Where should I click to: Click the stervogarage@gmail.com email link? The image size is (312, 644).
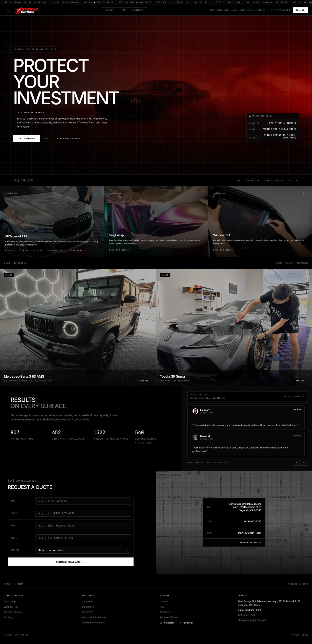click(252, 620)
